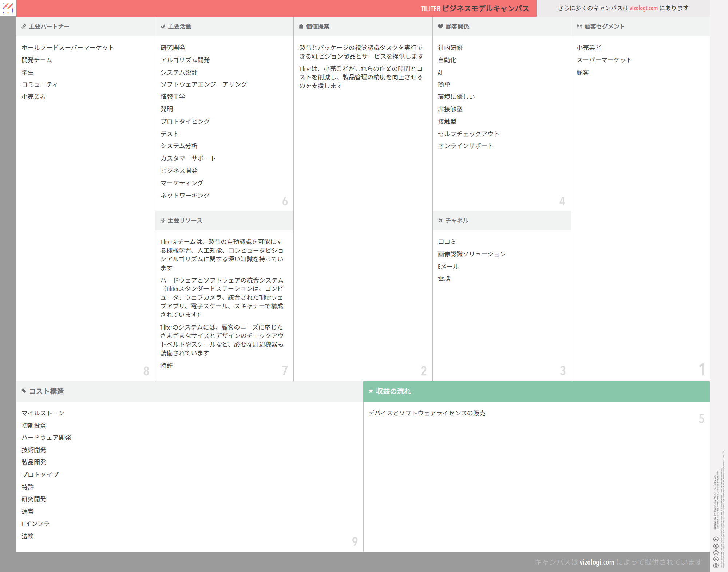Click the heart icon beside 顧客関係
The height and width of the screenshot is (572, 728).
440,27
